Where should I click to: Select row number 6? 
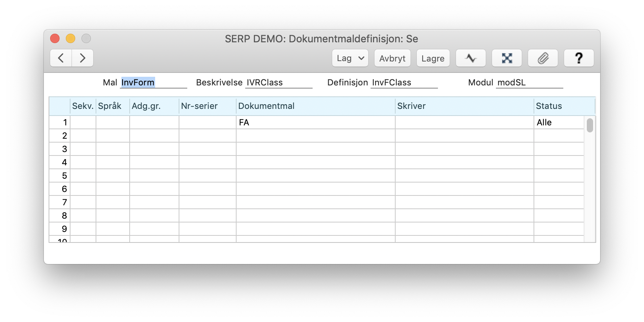[x=60, y=189]
